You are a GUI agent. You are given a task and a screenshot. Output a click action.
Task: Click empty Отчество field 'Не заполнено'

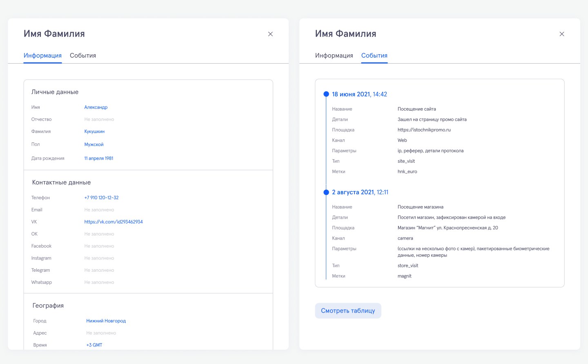[x=99, y=120]
